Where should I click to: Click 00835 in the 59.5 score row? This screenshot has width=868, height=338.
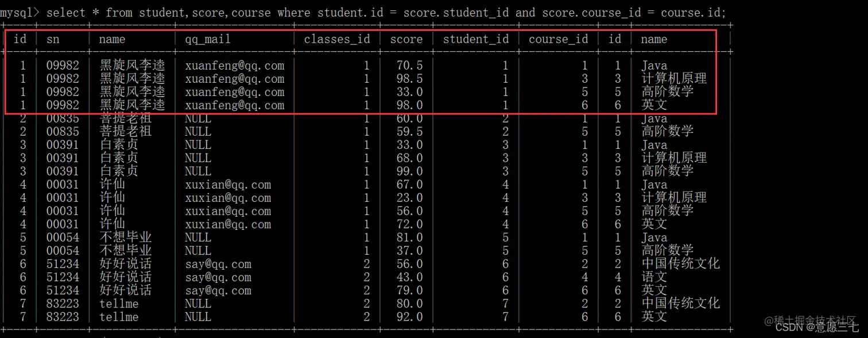pyautogui.click(x=63, y=132)
